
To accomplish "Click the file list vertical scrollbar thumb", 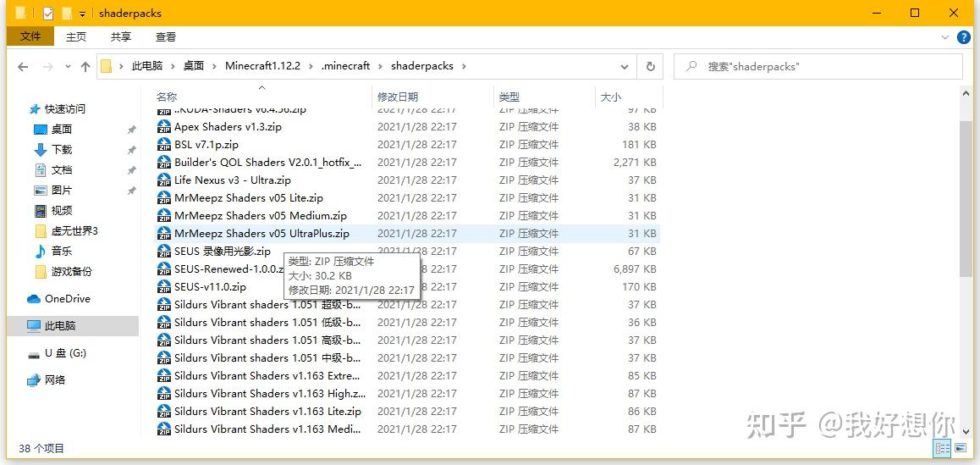I will click(x=966, y=198).
